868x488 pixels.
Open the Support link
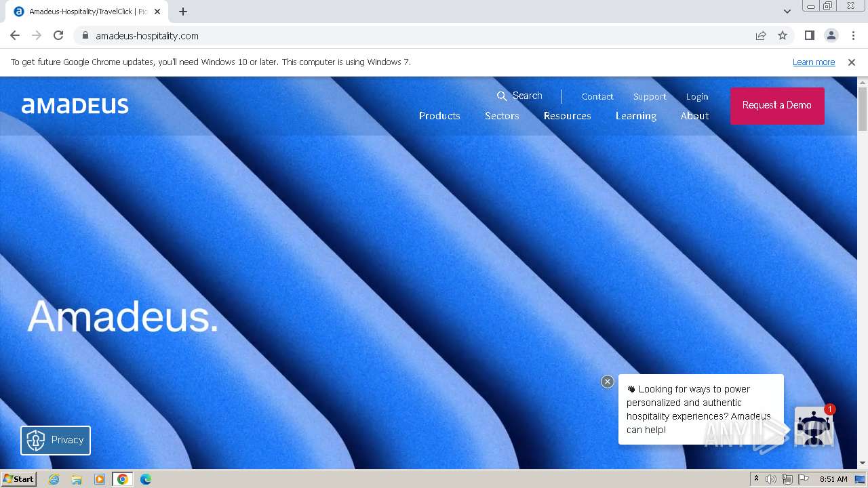pyautogui.click(x=650, y=97)
